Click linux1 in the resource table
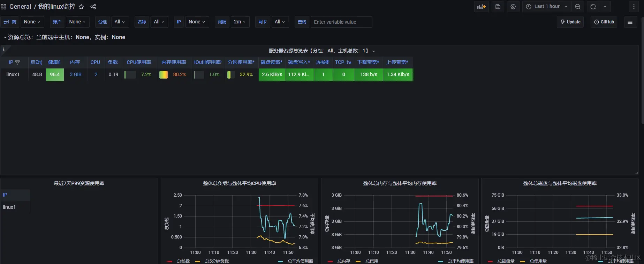 (x=13, y=74)
